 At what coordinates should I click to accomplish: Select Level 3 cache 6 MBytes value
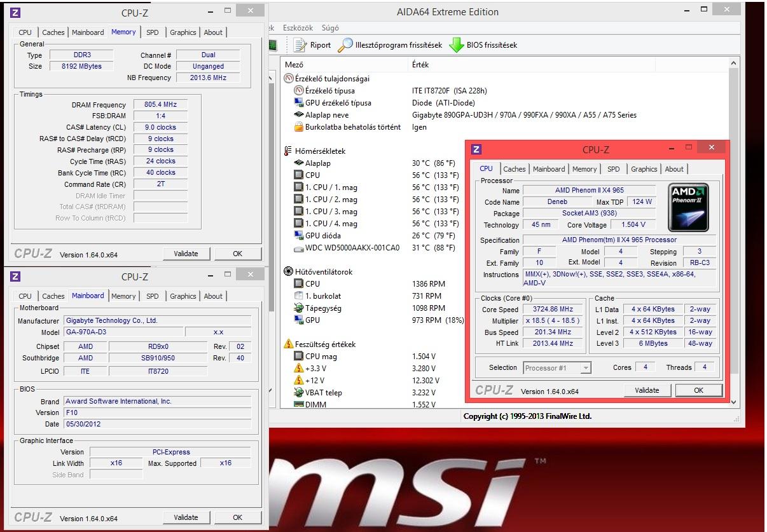(x=653, y=343)
